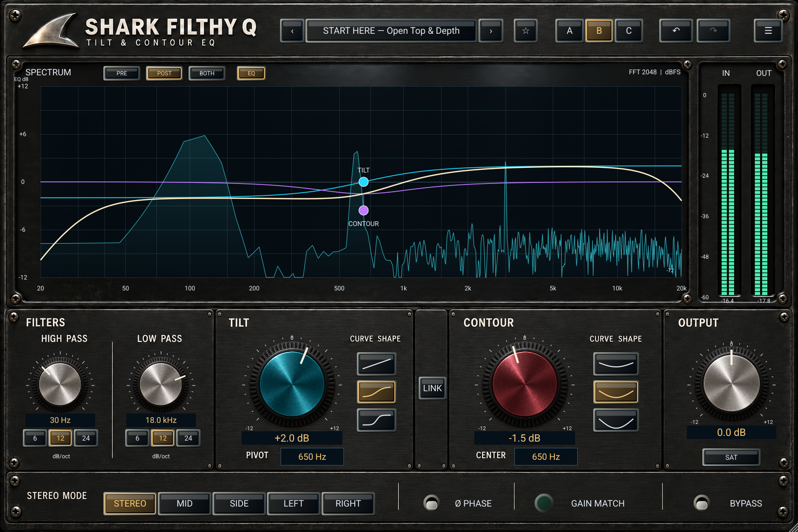The image size is (798, 532).
Task: Edit the contour -1.5 dB value
Action: click(x=524, y=438)
